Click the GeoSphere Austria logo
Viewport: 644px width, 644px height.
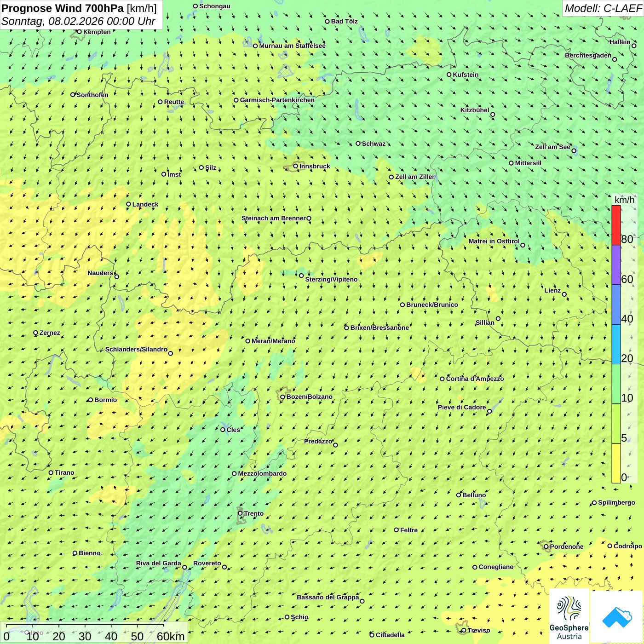[569, 617]
